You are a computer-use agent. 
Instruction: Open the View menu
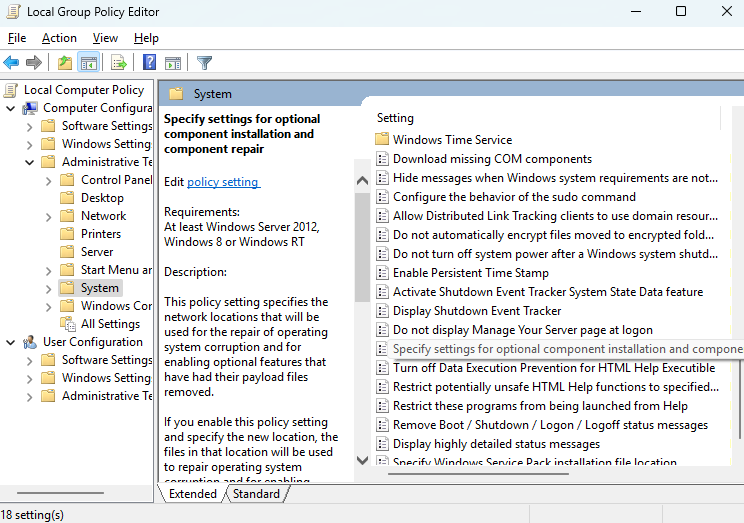click(105, 38)
